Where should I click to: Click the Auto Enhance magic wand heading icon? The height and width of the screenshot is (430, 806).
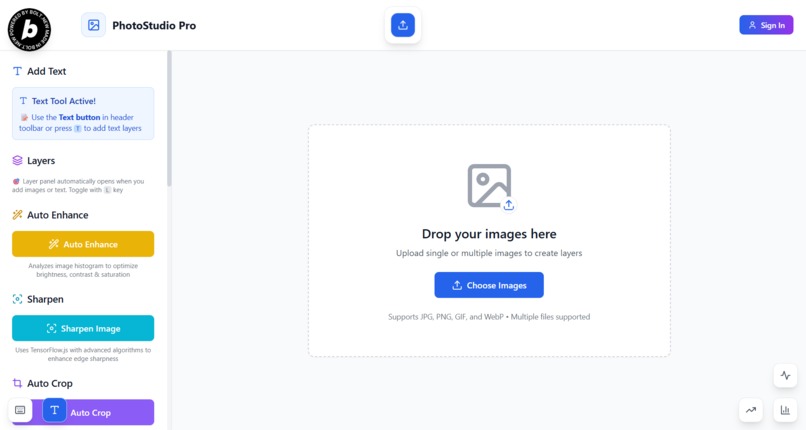click(x=17, y=215)
